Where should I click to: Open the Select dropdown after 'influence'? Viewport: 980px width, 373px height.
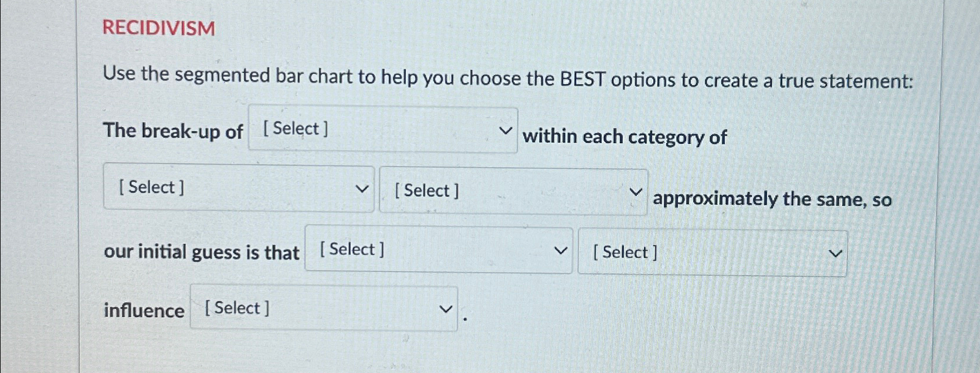pos(323,309)
